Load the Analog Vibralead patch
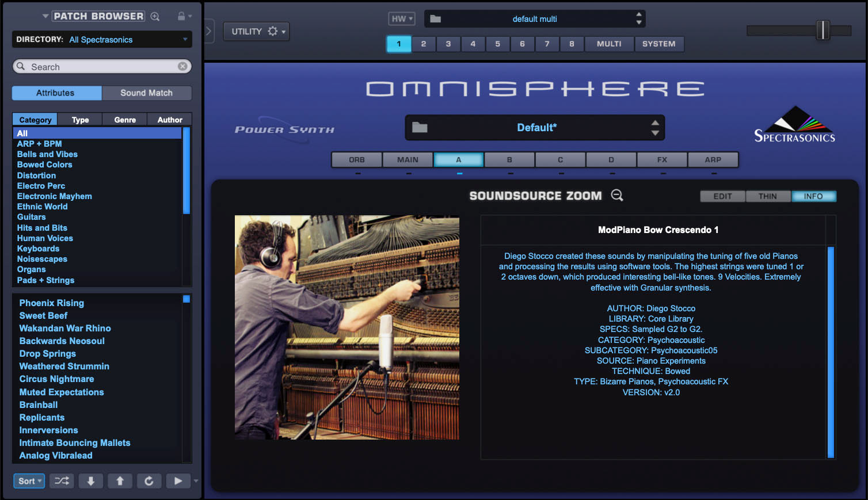 (56, 455)
